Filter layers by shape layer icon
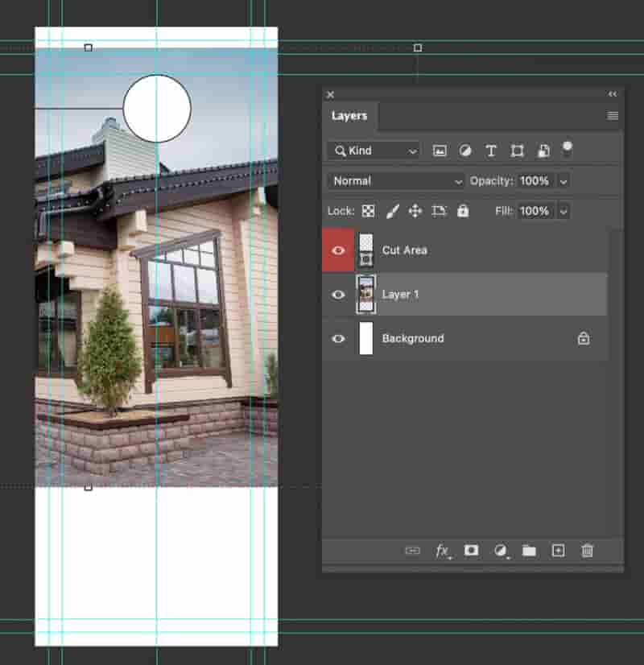The image size is (644, 665). (517, 151)
